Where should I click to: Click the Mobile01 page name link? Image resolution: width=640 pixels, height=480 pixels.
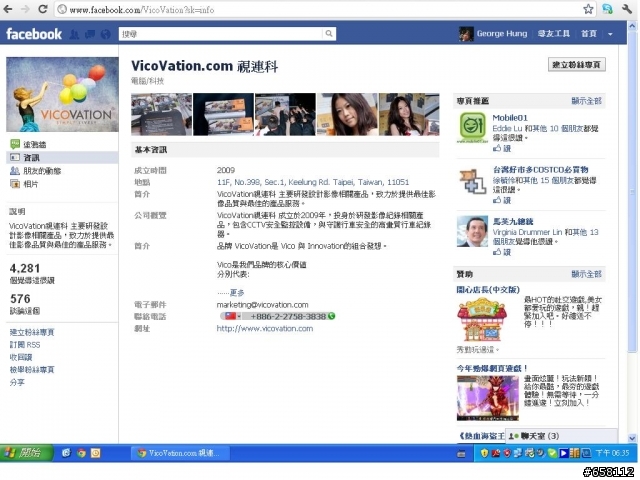(x=510, y=118)
